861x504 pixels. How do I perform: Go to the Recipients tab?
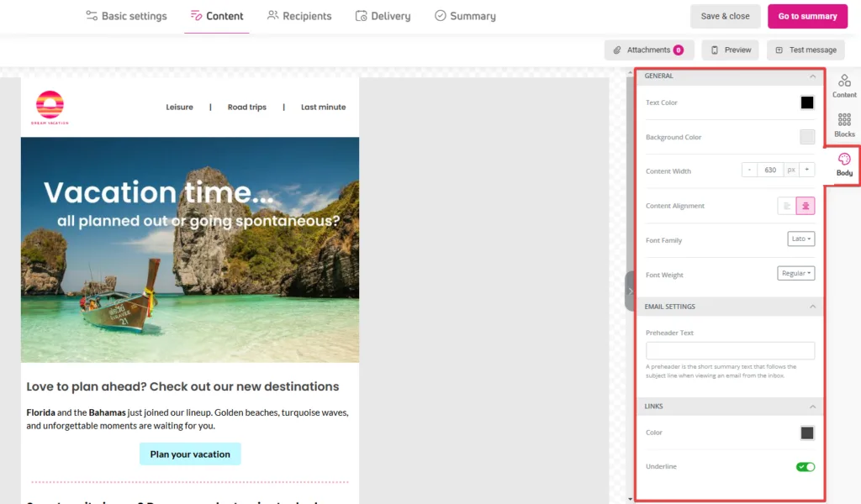point(299,16)
